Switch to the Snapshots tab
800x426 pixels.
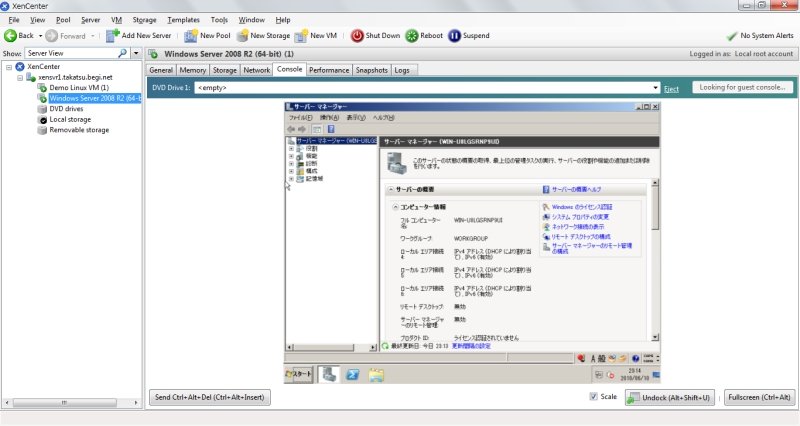point(371,70)
